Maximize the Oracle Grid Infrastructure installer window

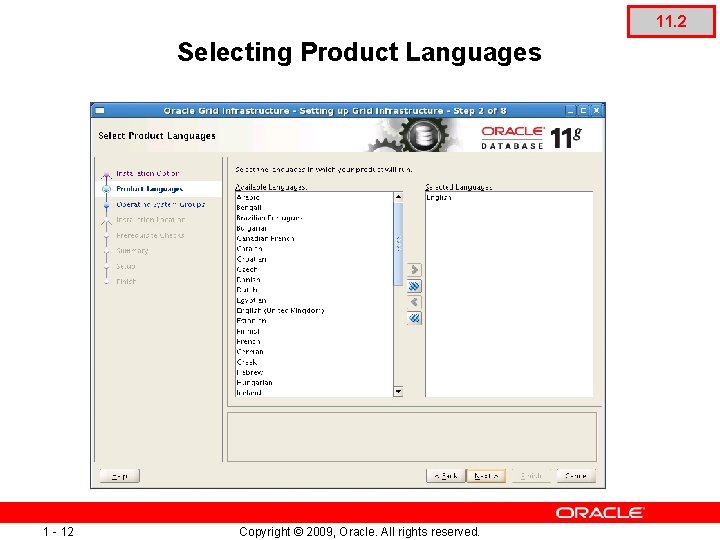point(583,111)
